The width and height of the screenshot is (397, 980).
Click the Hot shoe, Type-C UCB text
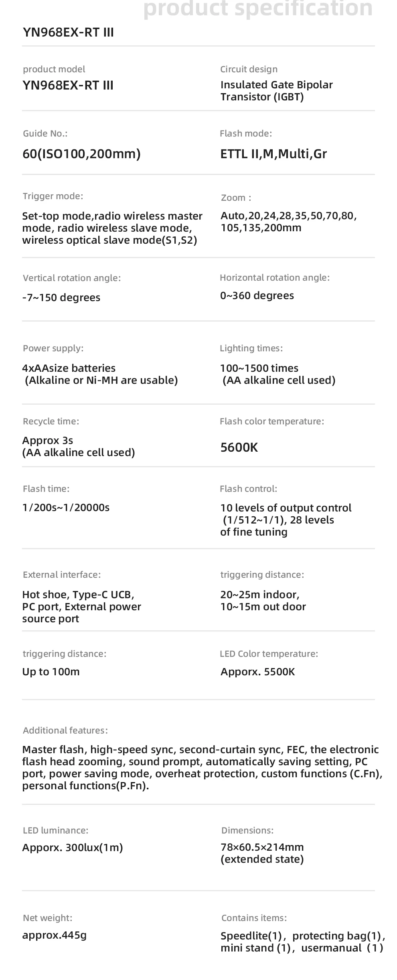click(x=78, y=595)
